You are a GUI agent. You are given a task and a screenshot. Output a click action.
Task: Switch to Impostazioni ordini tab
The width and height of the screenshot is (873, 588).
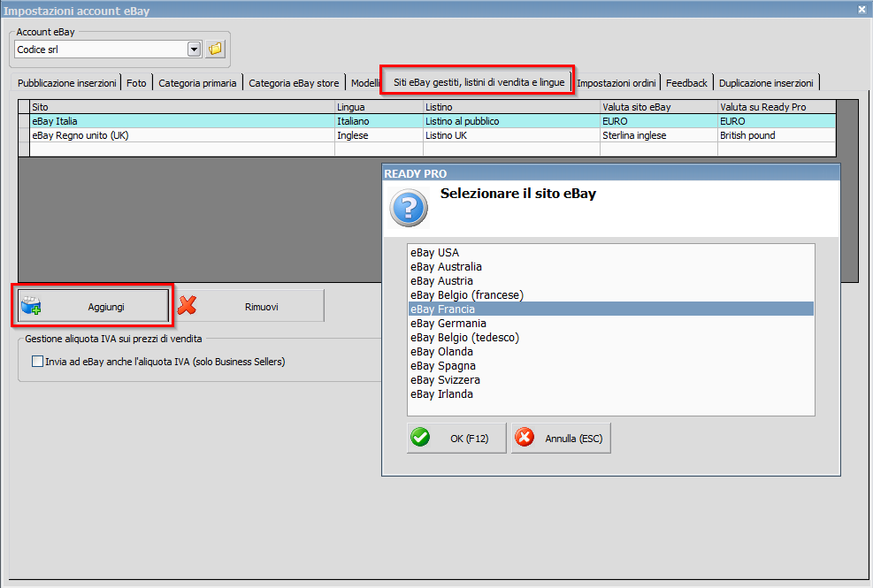coord(616,83)
